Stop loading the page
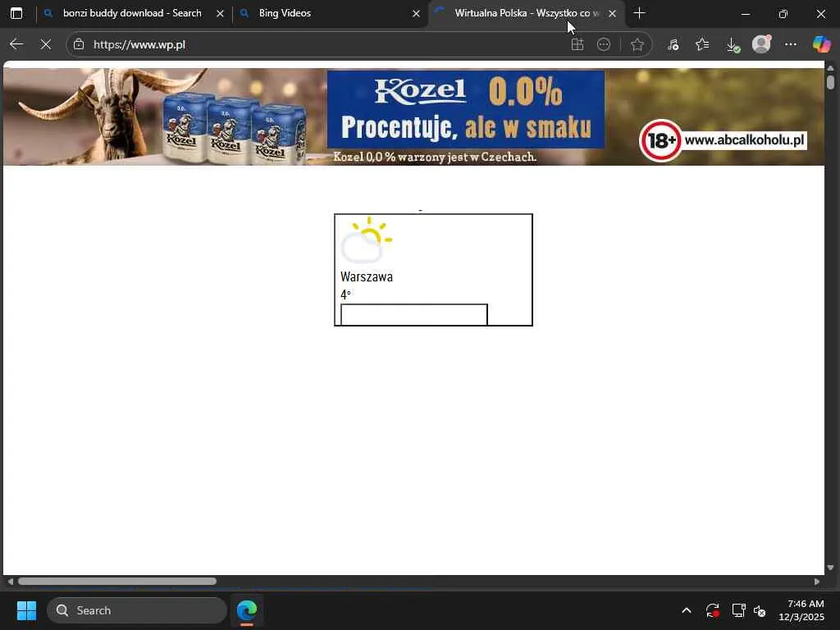Screen dimensions: 840x630 (46, 44)
